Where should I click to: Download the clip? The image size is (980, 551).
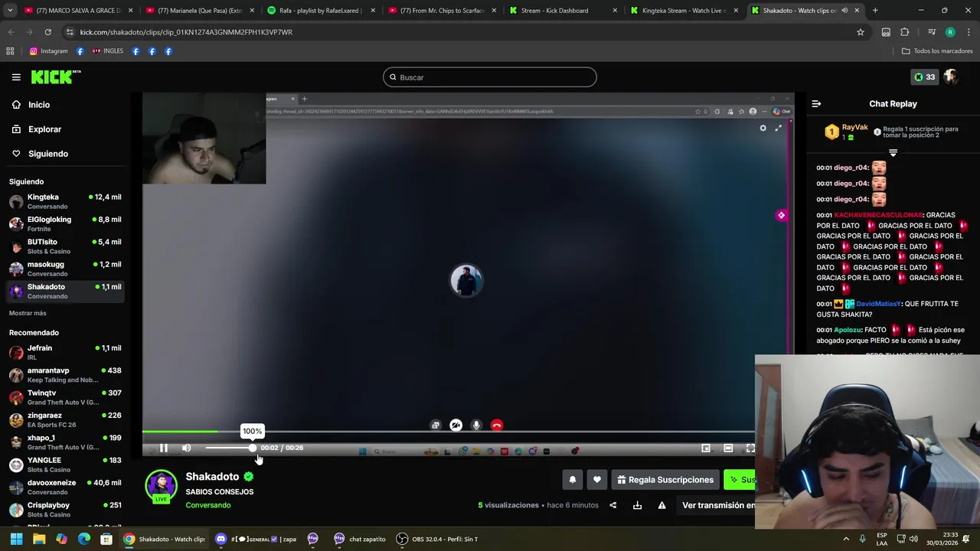[637, 505]
